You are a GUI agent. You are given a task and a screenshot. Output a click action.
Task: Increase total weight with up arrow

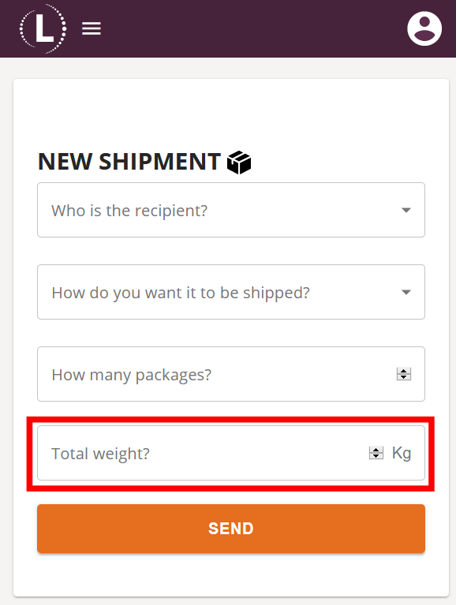376,450
